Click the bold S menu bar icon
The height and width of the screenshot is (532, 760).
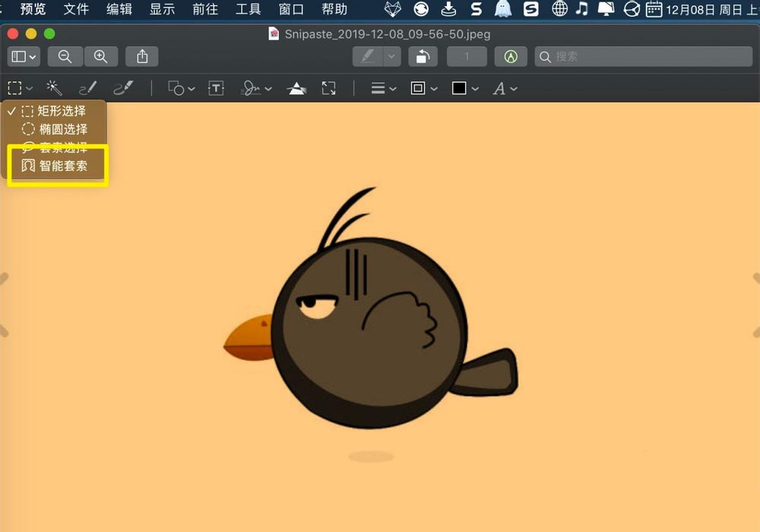point(477,8)
